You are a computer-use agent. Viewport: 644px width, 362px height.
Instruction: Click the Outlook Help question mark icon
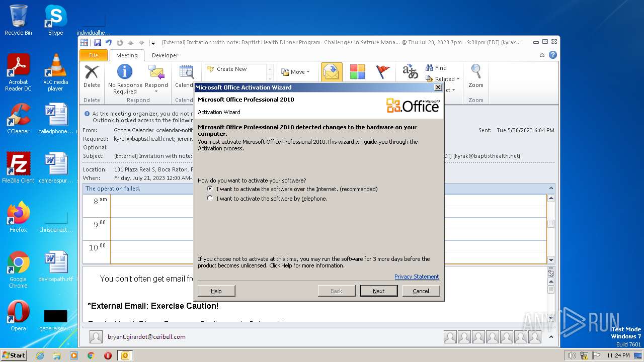pos(553,55)
